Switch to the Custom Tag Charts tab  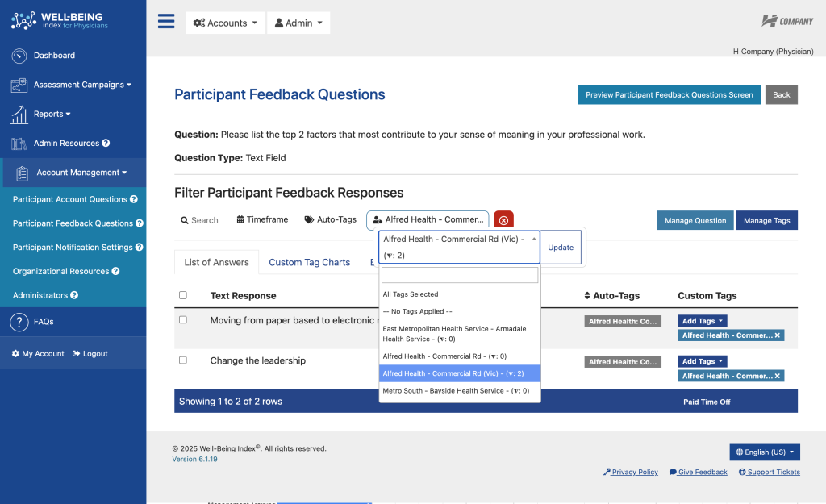pyautogui.click(x=309, y=262)
